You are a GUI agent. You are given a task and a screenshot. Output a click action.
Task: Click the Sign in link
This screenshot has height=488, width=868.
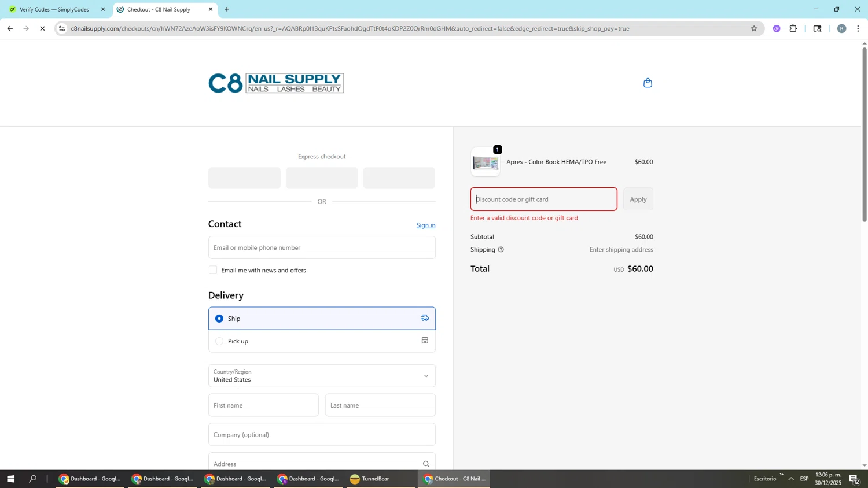pyautogui.click(x=426, y=225)
